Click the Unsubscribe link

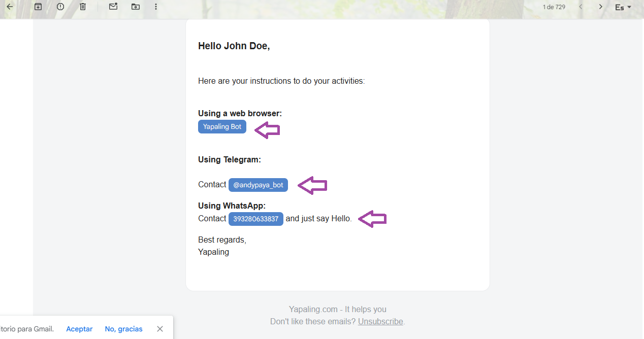[380, 321]
